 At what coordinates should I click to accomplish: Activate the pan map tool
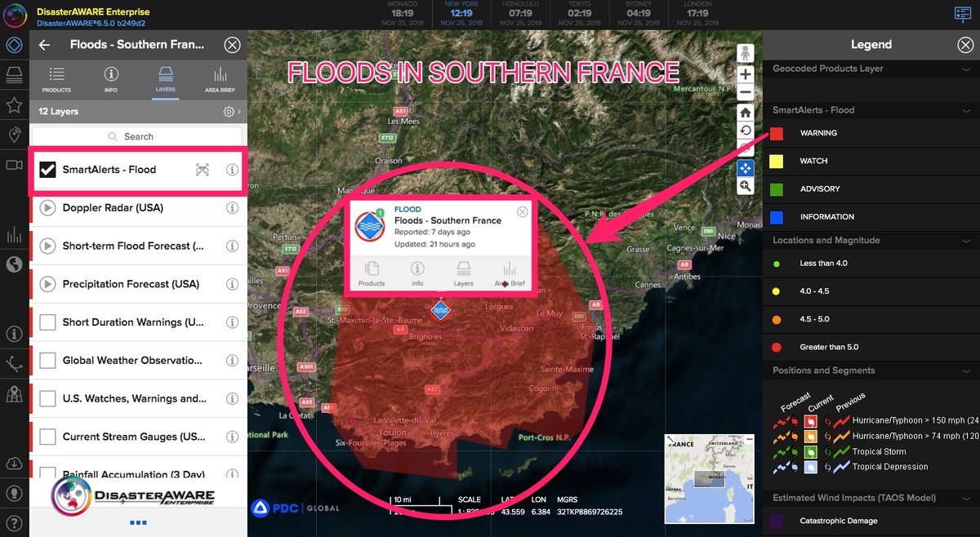tap(746, 168)
